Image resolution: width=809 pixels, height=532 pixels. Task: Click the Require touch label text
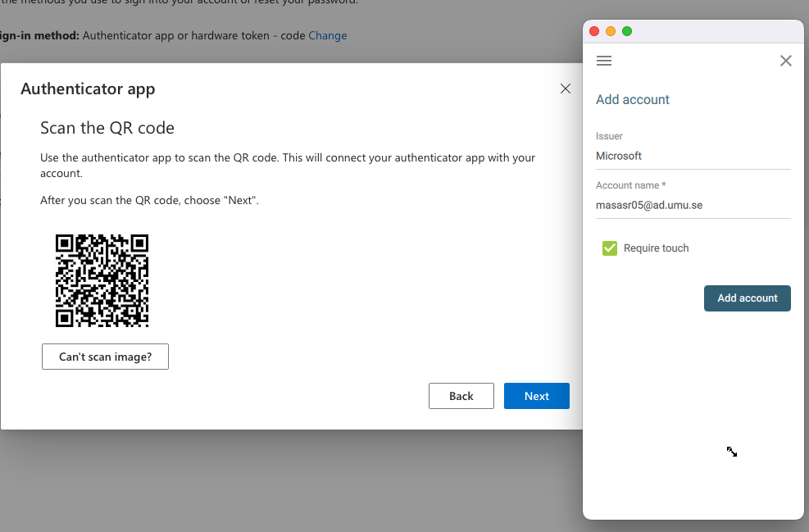tap(656, 248)
